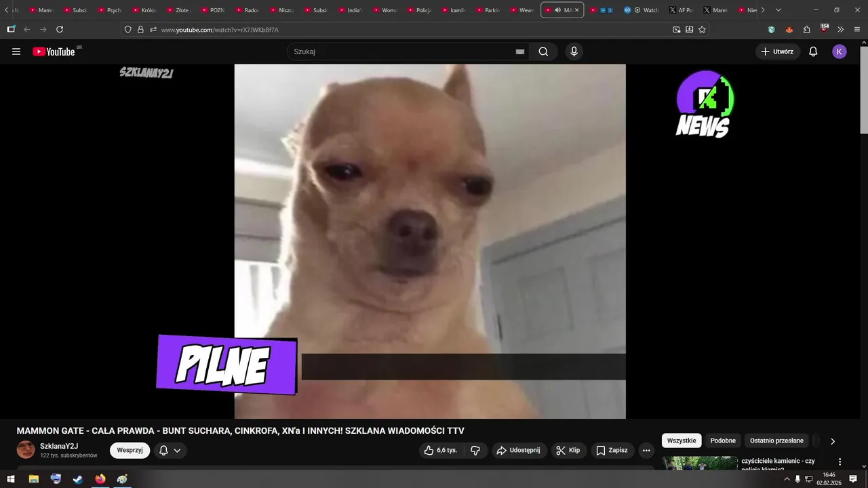Image resolution: width=868 pixels, height=488 pixels.
Task: Open SzklanaY2J channel avatar
Action: click(x=26, y=449)
